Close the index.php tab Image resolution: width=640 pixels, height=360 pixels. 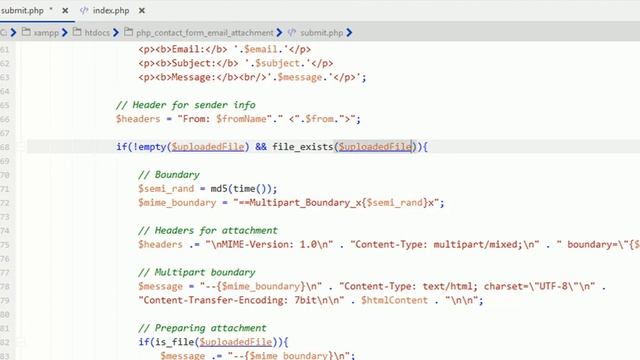142,11
